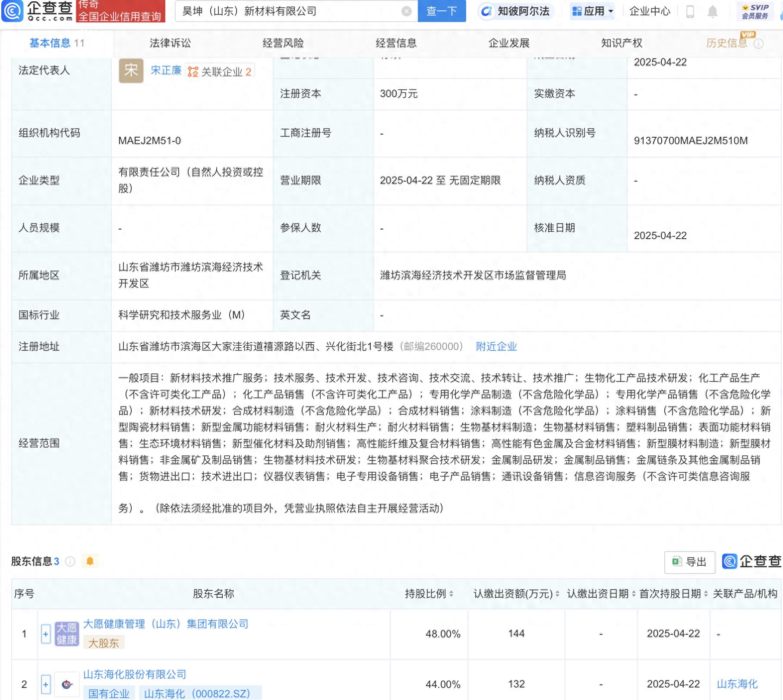783x700 pixels.
Task: Click the 关联企业 relationship icon
Action: point(193,72)
